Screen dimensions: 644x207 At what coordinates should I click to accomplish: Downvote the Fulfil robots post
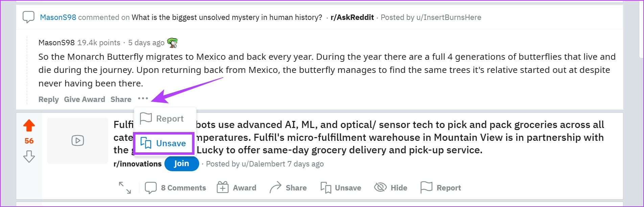[x=29, y=156]
